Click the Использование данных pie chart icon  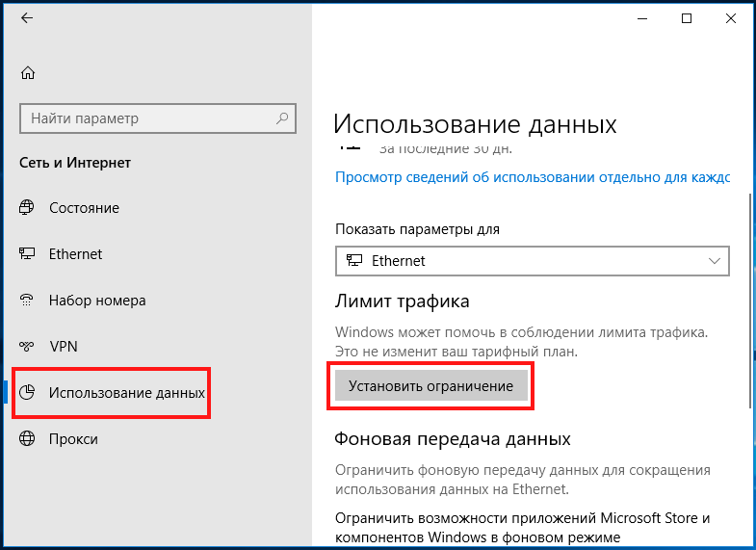27,392
